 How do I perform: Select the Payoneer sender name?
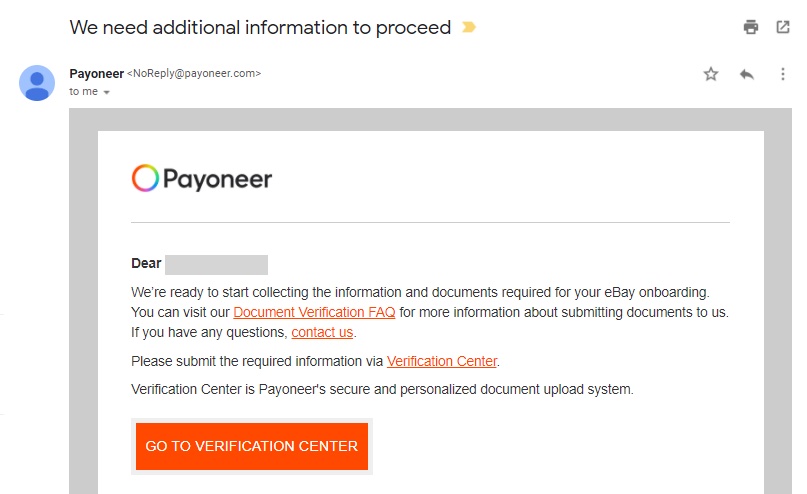click(96, 74)
